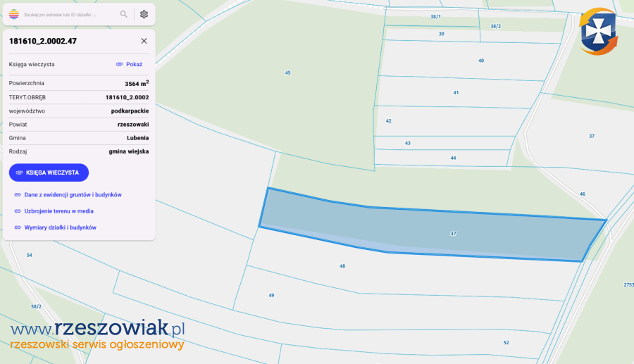634x364 pixels.
Task: Select parcel 40 on the map
Action: 481,61
